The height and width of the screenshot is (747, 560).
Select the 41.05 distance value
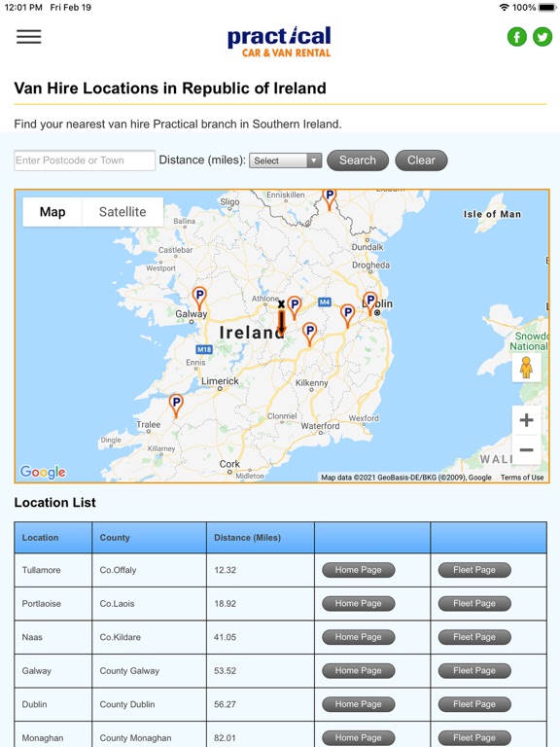click(225, 637)
